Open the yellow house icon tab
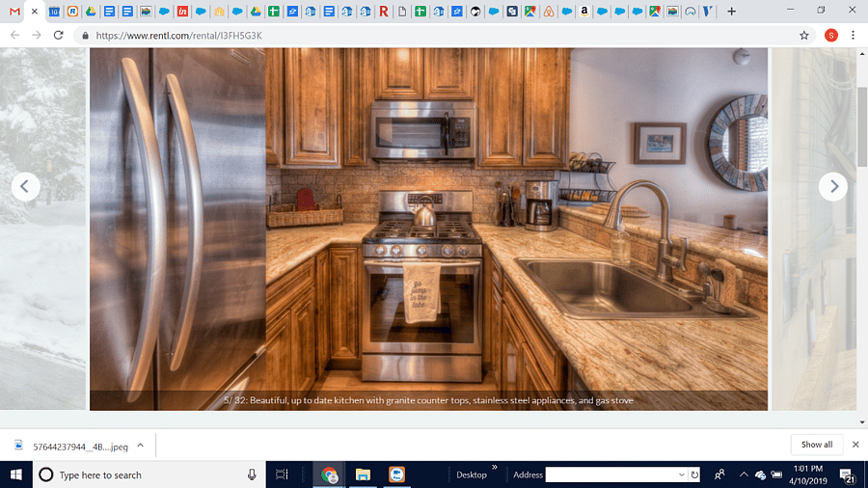 (219, 11)
